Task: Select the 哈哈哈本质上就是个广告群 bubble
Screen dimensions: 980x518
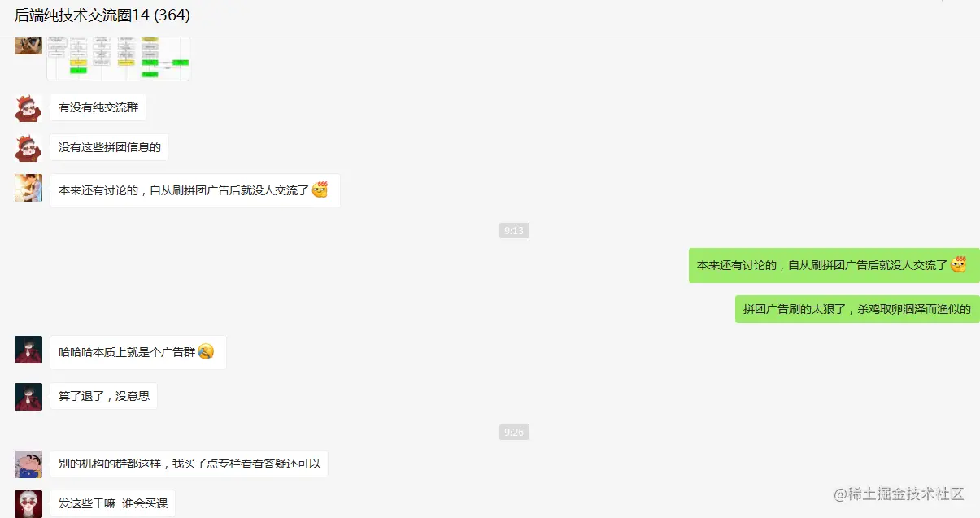Action: [x=138, y=353]
